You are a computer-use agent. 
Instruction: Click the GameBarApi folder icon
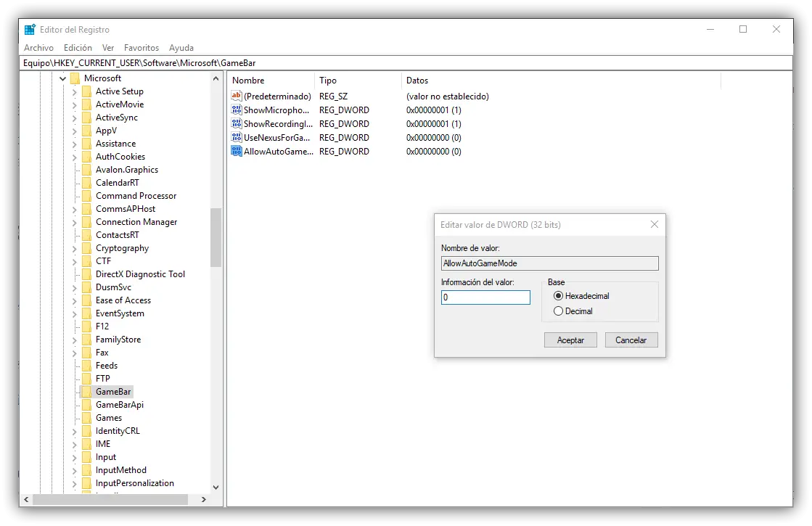coord(86,405)
